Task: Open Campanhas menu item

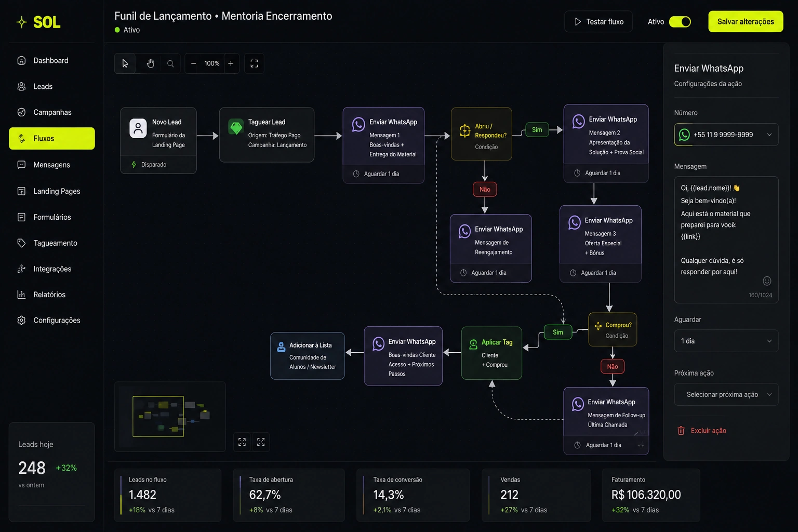Action: tap(51, 112)
